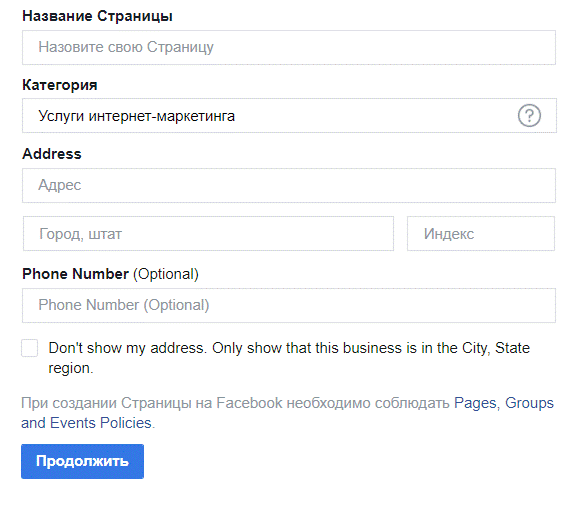Select the "(Optional)" text beside Phone Number heading
Screen dimensions: 580x509
tap(166, 274)
